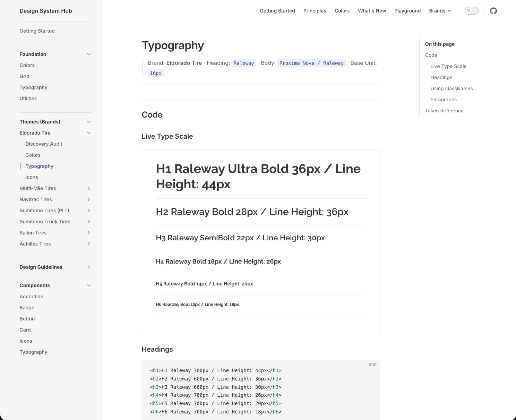Open Icons under Components
Screen dimensions: 516x420
pyautogui.click(x=26, y=341)
